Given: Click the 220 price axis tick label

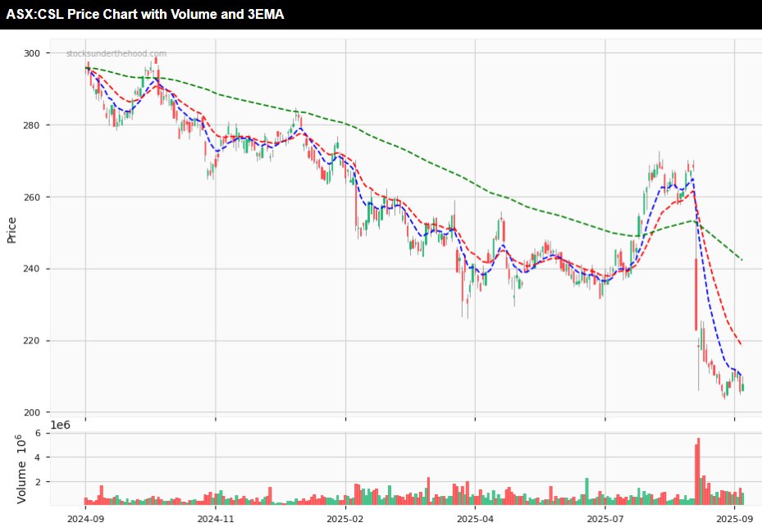Looking at the screenshot, I should pos(54,341).
